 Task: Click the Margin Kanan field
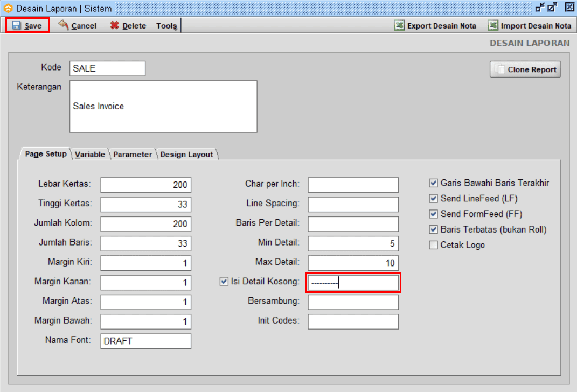[145, 282]
